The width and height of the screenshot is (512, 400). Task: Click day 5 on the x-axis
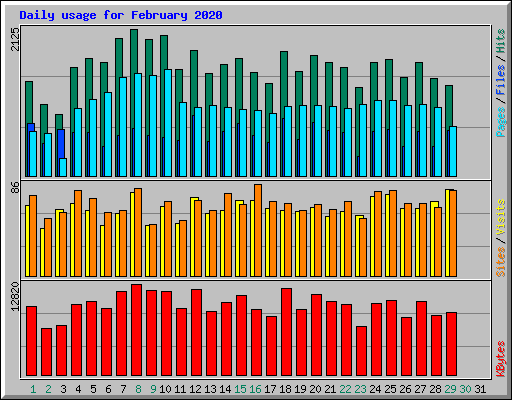[x=93, y=389]
